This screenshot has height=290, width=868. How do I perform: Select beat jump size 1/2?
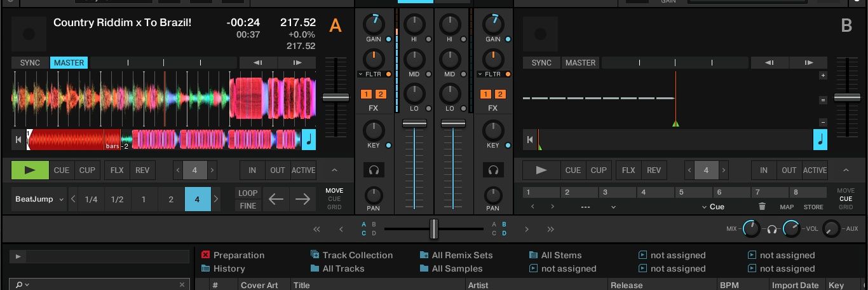click(x=118, y=199)
